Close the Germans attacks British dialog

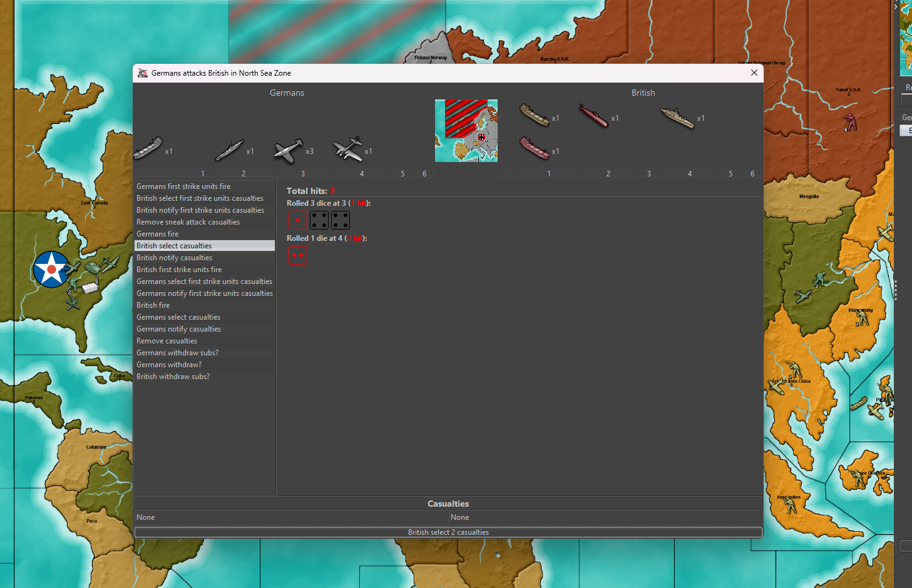pyautogui.click(x=754, y=73)
